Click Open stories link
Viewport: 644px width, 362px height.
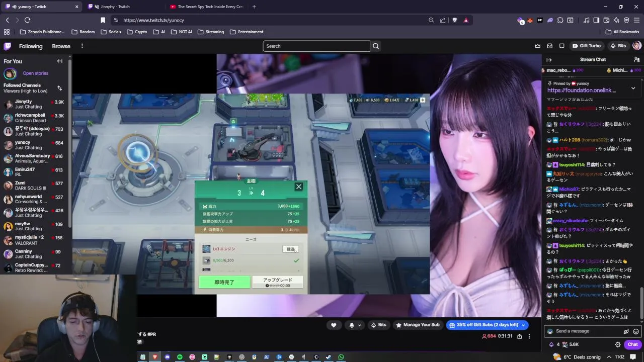coord(35,73)
